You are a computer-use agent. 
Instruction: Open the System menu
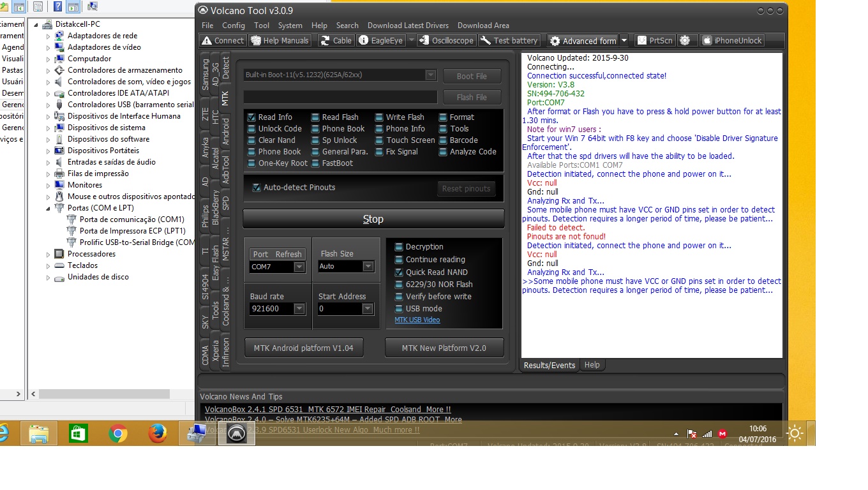coord(290,26)
